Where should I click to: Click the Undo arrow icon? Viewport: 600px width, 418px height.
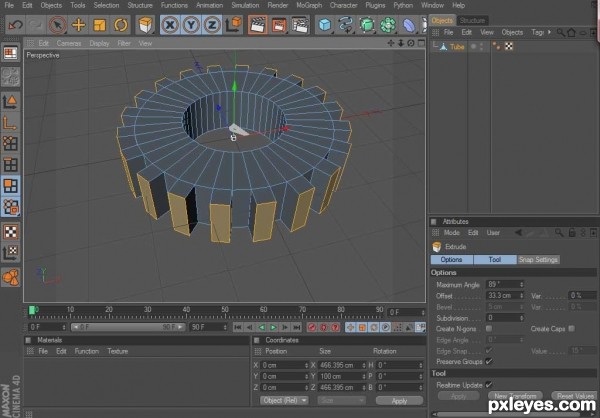[x=15, y=25]
